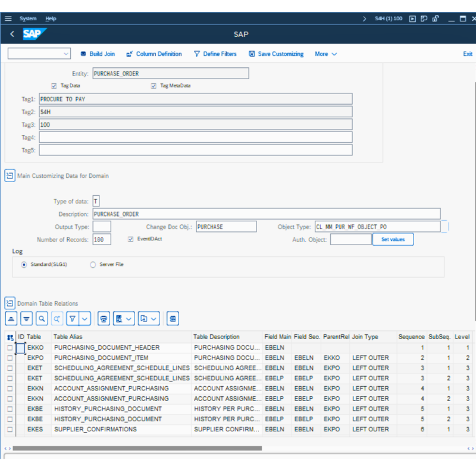Image resolution: width=476 pixels, height=476 pixels.
Task: Open the More dropdown menu
Action: [325, 54]
